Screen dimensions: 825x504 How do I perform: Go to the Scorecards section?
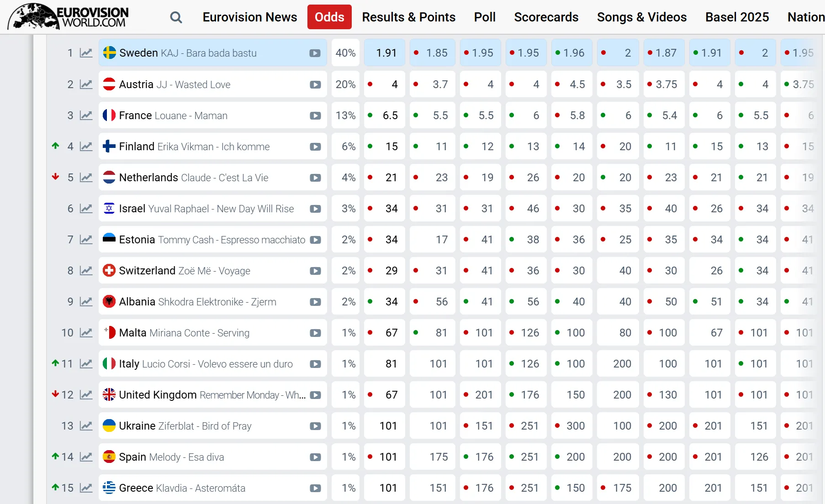[546, 17]
